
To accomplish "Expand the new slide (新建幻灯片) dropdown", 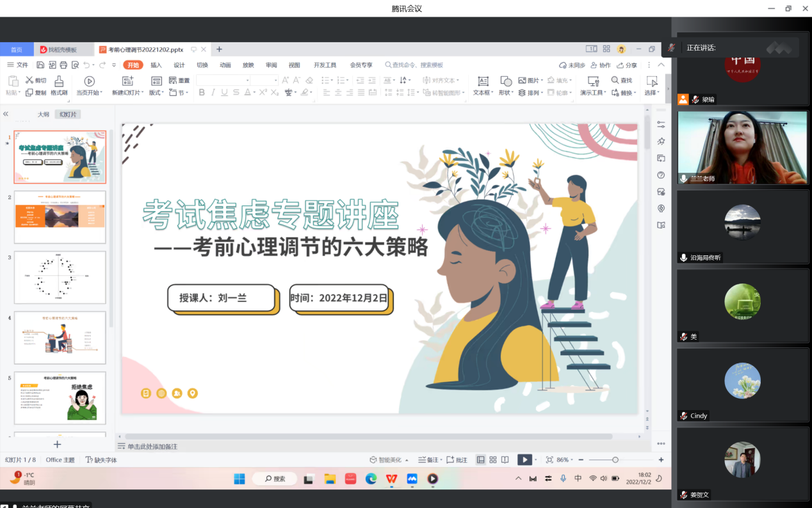I will pyautogui.click(x=143, y=93).
